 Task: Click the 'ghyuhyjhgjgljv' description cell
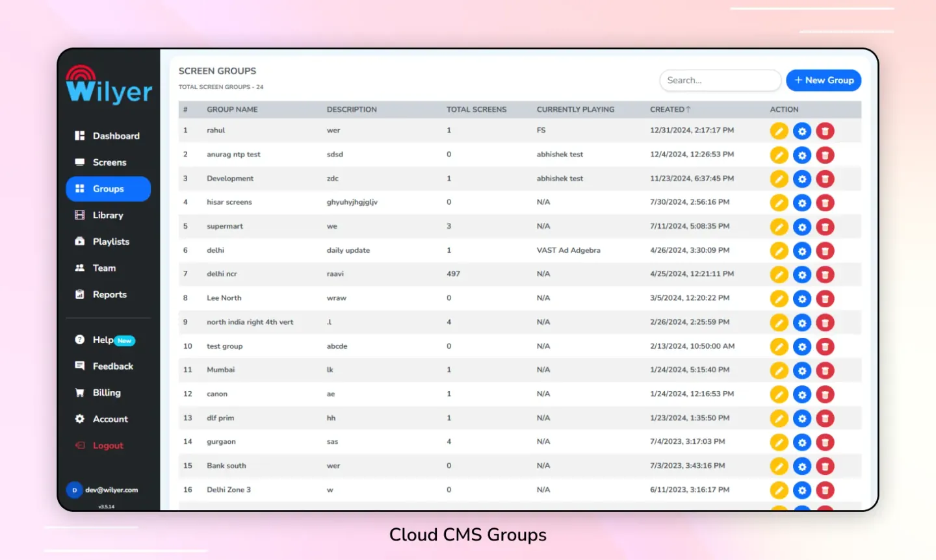pos(352,203)
